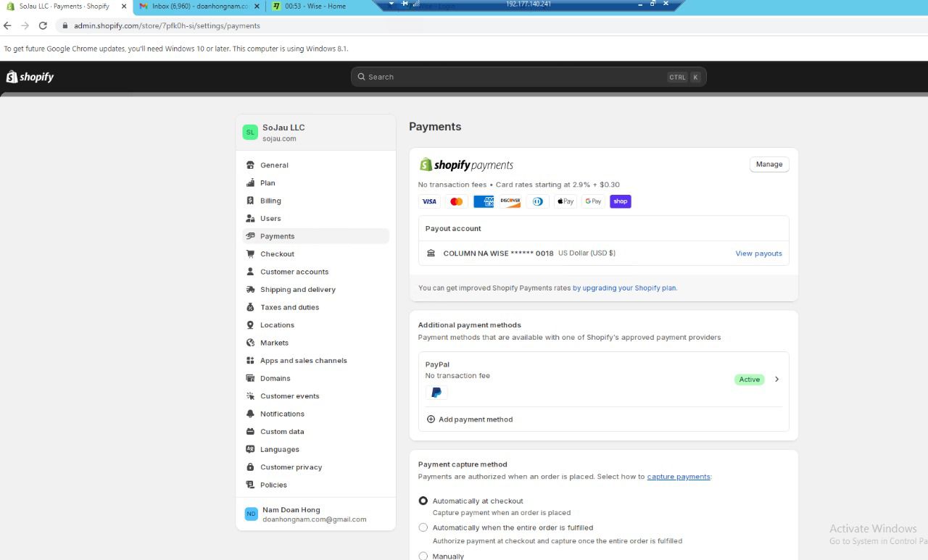Image resolution: width=928 pixels, height=560 pixels.
Task: Open the capture payments link
Action: click(679, 477)
